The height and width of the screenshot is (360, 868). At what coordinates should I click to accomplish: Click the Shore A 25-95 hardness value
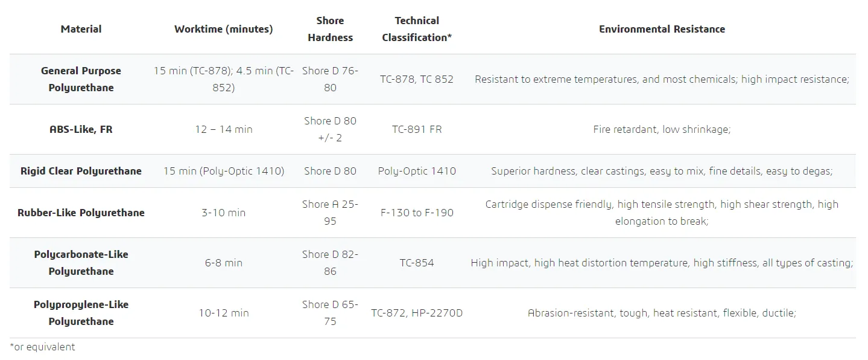330,213
